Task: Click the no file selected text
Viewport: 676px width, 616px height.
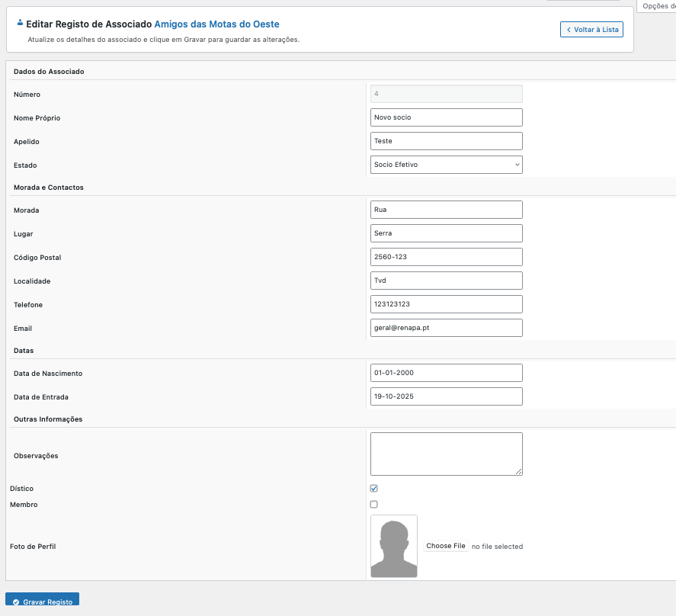Action: click(497, 547)
